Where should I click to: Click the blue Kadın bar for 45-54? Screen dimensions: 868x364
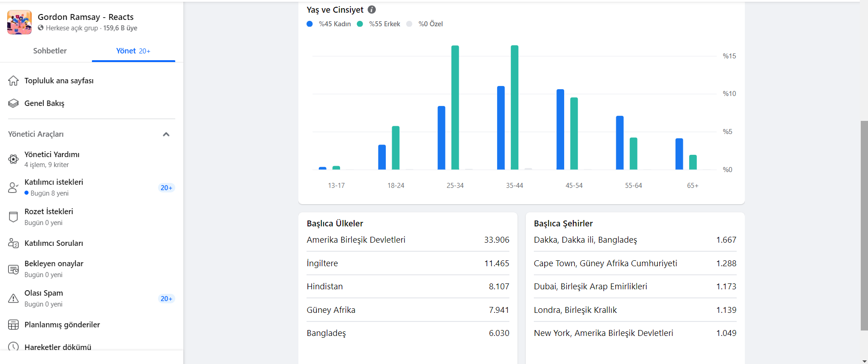tap(560, 129)
